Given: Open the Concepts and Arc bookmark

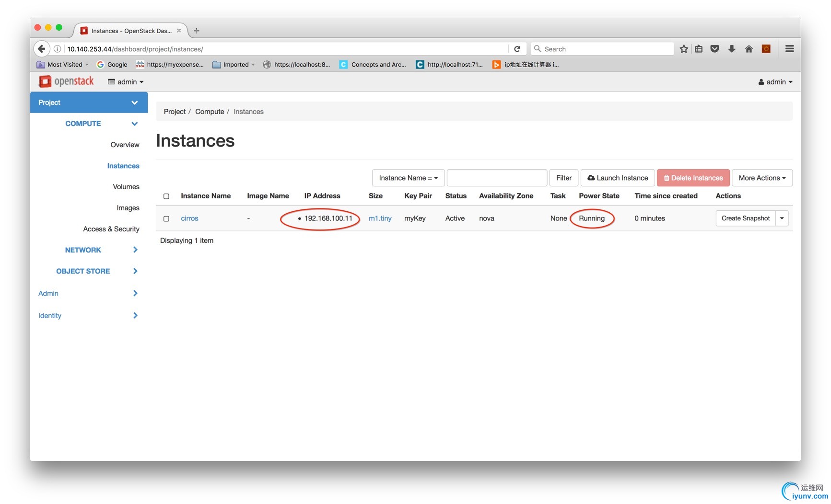Looking at the screenshot, I should [373, 65].
